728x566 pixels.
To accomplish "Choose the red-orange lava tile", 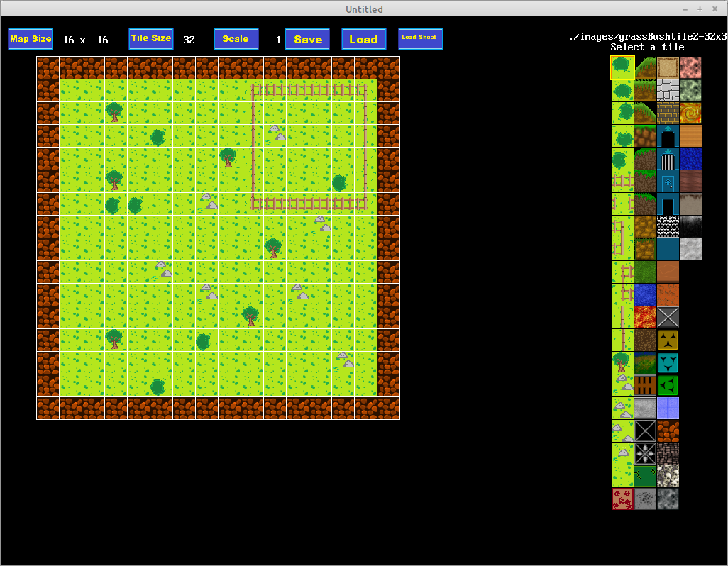I will point(645,317).
